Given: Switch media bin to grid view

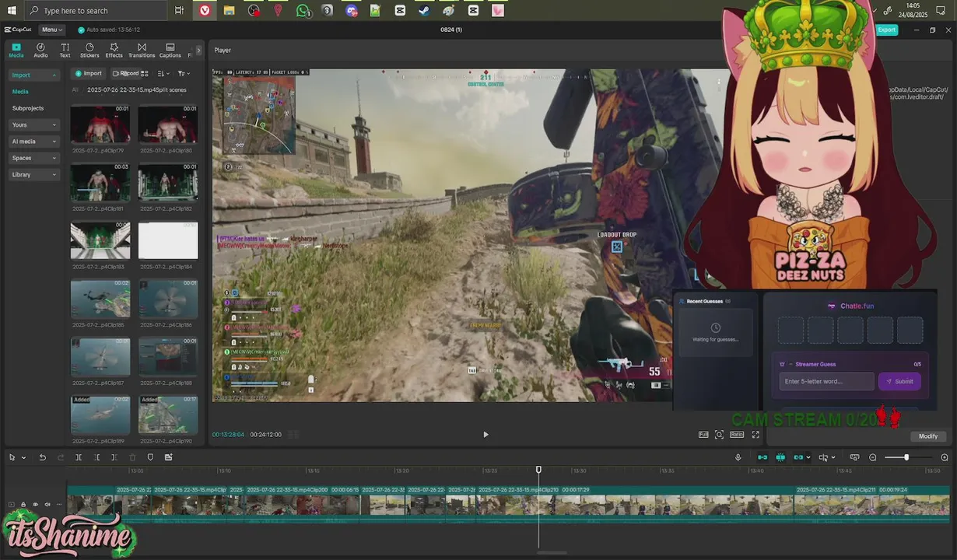Looking at the screenshot, I should point(145,73).
